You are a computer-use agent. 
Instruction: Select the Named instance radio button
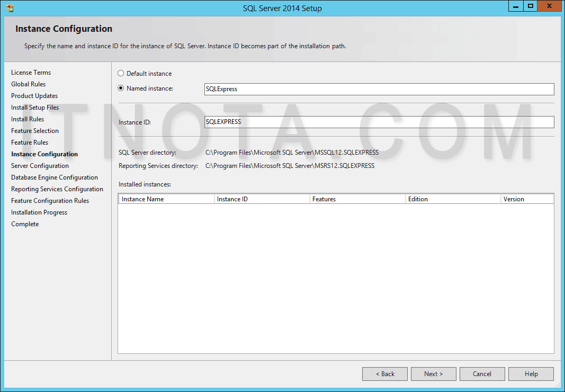pos(120,88)
